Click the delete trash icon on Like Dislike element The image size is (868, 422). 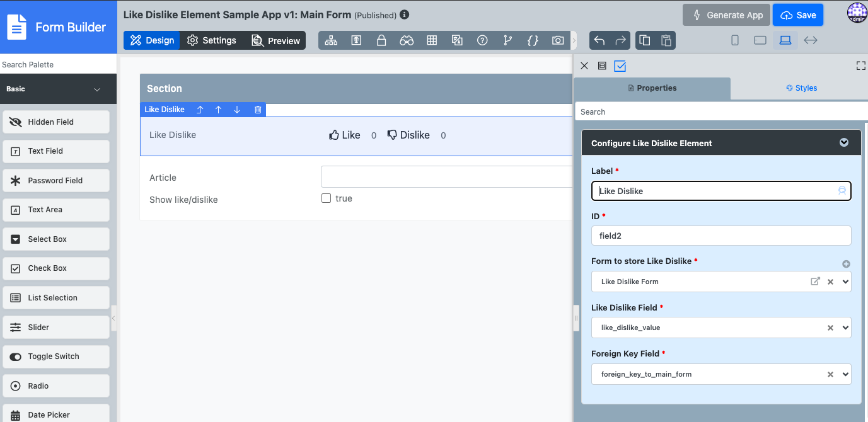[258, 110]
